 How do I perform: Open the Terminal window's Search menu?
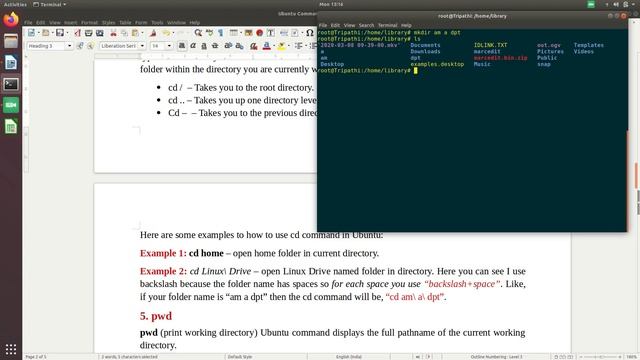tap(366, 25)
